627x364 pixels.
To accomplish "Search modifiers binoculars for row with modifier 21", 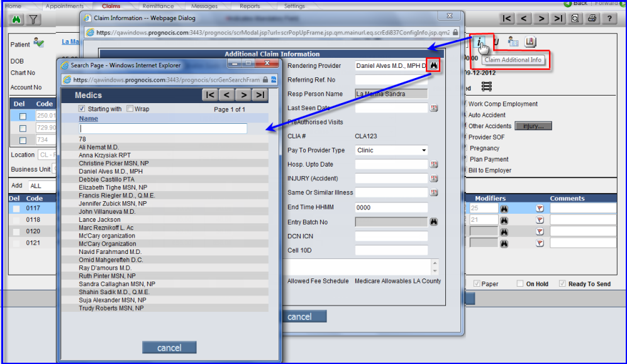I will coord(504,220).
